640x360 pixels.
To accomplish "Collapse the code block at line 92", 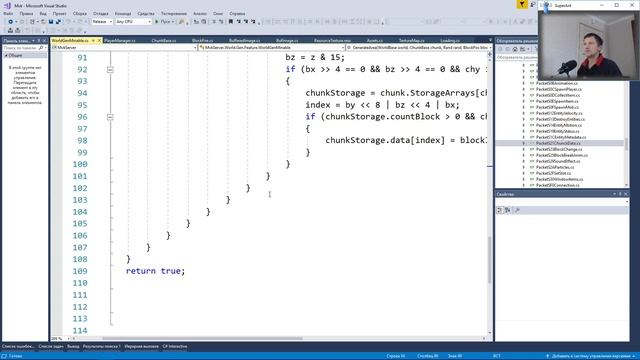I will coord(110,70).
